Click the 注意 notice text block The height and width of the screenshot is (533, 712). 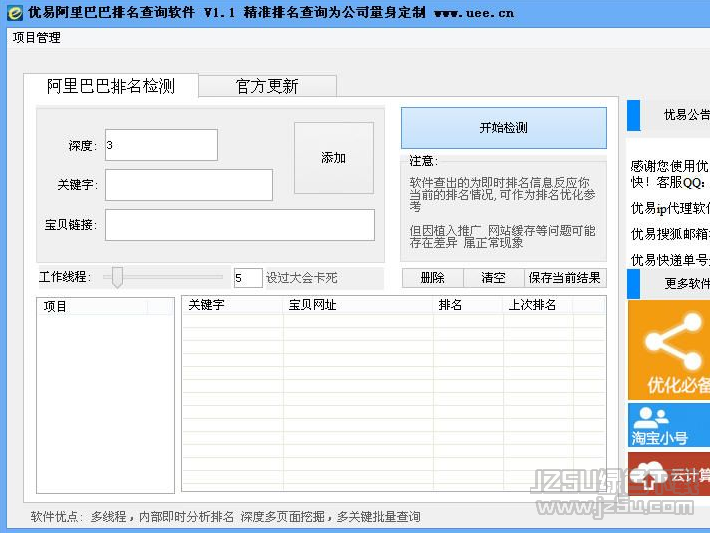point(503,213)
